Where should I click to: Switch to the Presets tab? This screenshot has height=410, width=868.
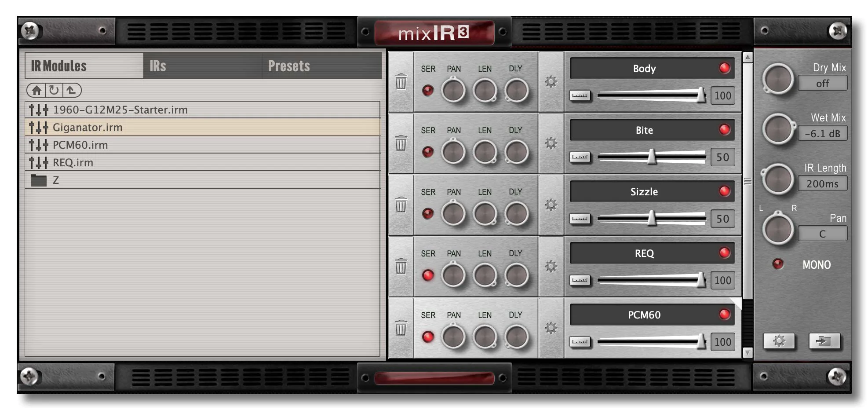322,66
